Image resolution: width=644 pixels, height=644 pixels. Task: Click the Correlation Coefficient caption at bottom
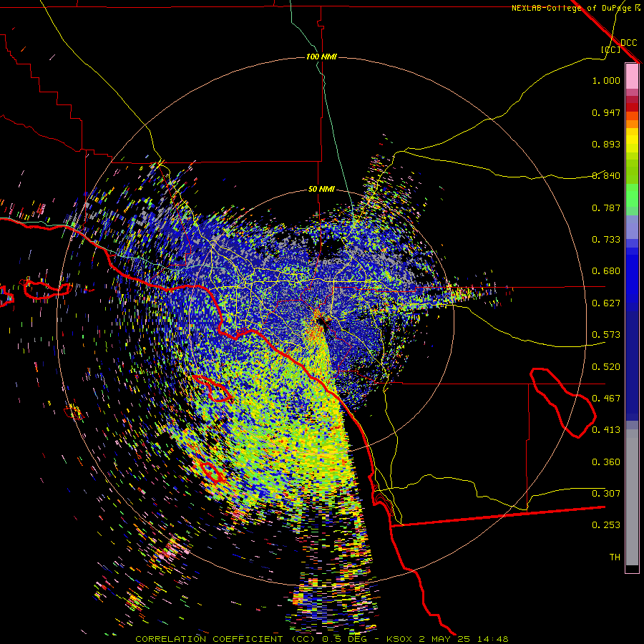pos(321,639)
